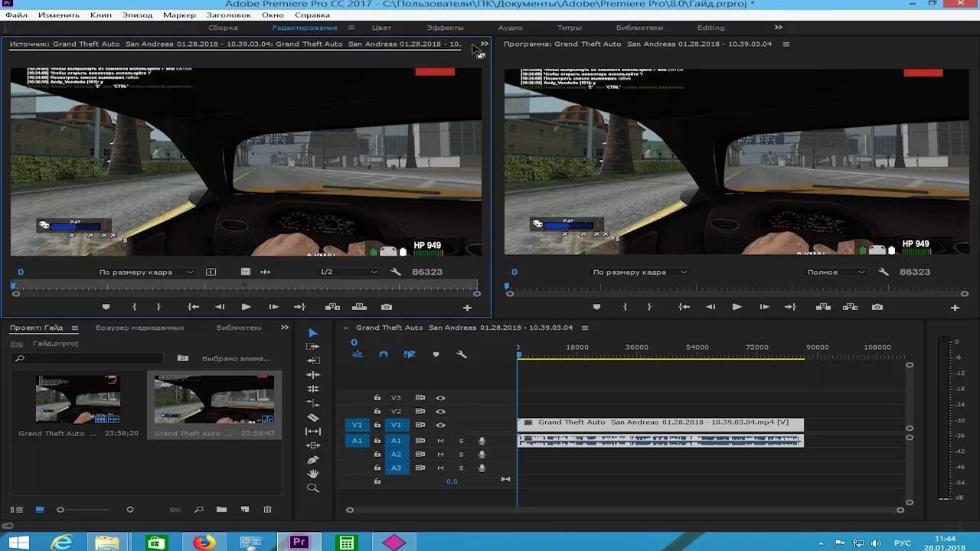Viewport: 980px width, 551px height.
Task: Open the Маркер menu
Action: (179, 15)
